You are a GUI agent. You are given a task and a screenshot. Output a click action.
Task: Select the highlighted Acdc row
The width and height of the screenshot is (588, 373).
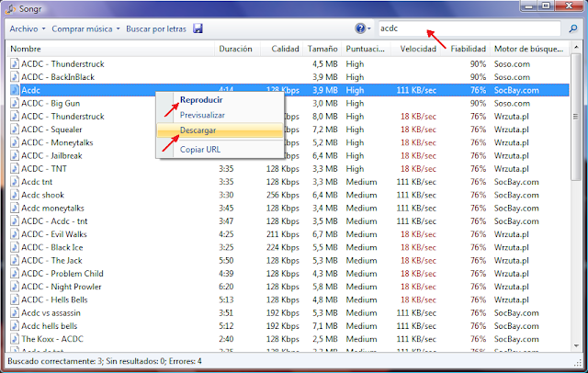288,90
